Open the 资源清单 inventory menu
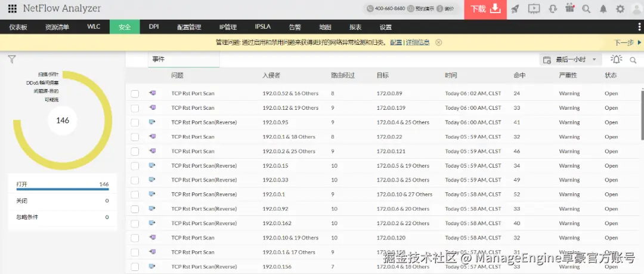Image resolution: width=644 pixels, height=274 pixels. (x=57, y=27)
